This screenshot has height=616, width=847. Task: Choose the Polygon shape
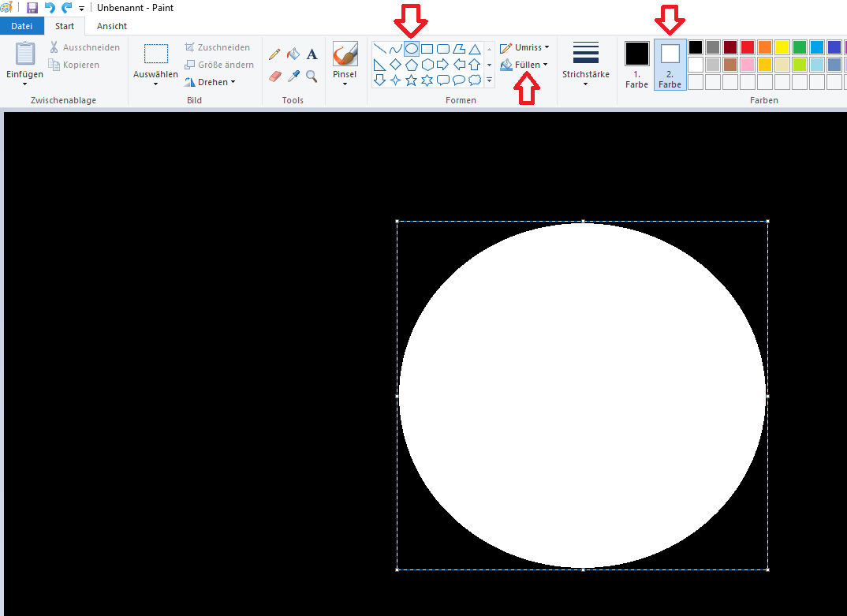459,49
